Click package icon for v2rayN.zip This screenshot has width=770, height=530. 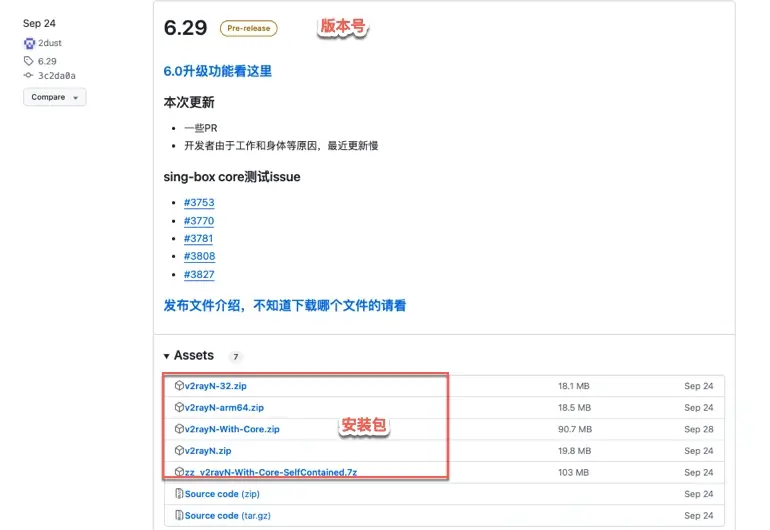tap(179, 450)
